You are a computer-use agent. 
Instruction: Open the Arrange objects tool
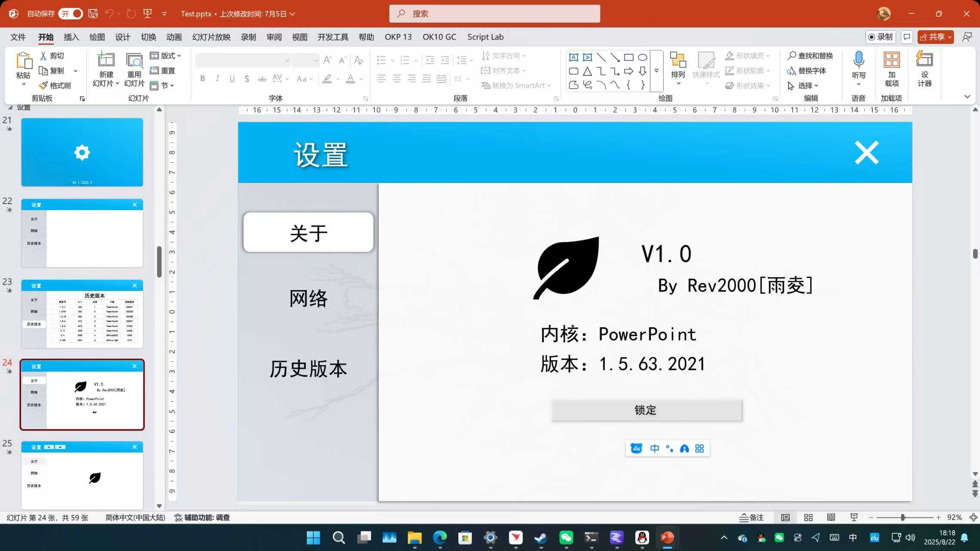coord(678,68)
